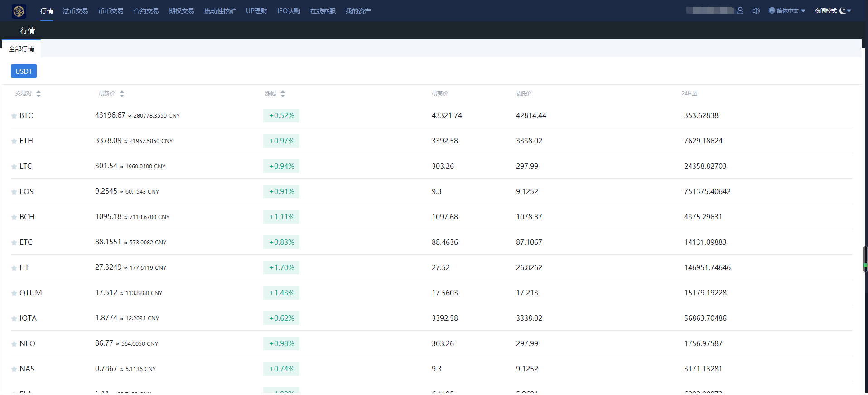Star the QTUM trading pair
The height and width of the screenshot is (395, 868).
pyautogui.click(x=14, y=293)
